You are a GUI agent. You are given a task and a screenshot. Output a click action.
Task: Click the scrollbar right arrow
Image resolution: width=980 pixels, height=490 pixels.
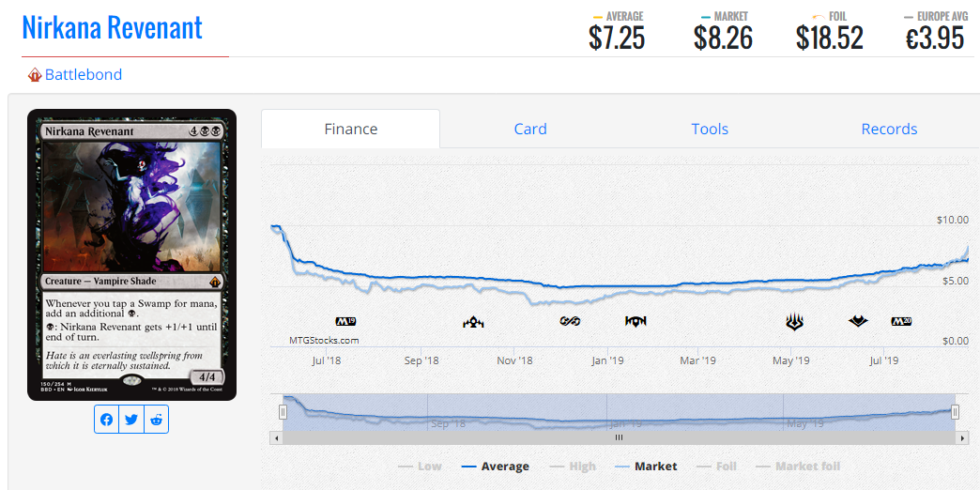click(963, 437)
